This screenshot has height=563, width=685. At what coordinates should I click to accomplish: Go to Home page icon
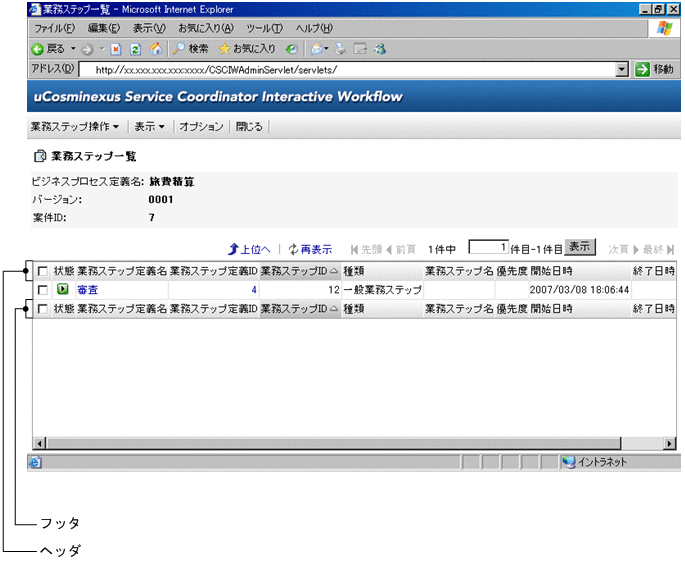click(156, 49)
